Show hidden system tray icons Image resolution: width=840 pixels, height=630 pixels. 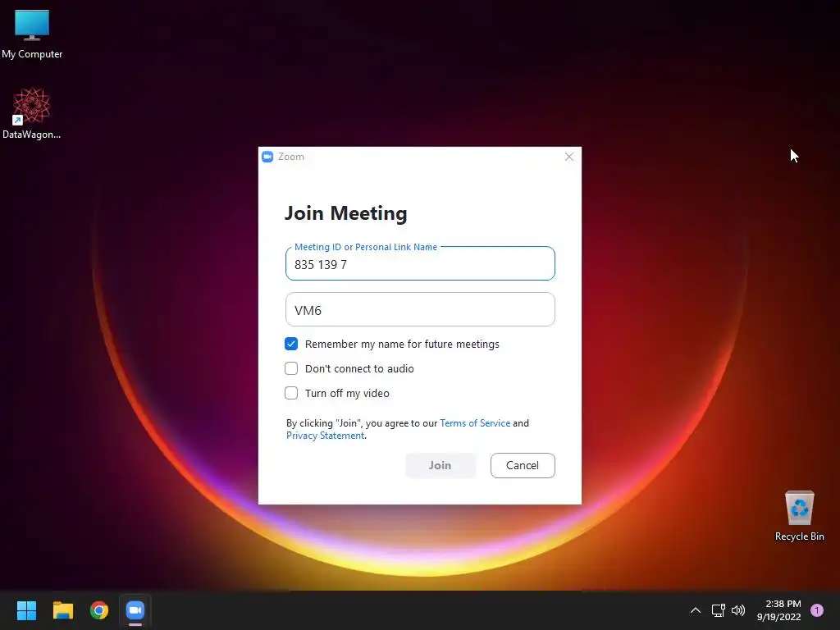(696, 610)
